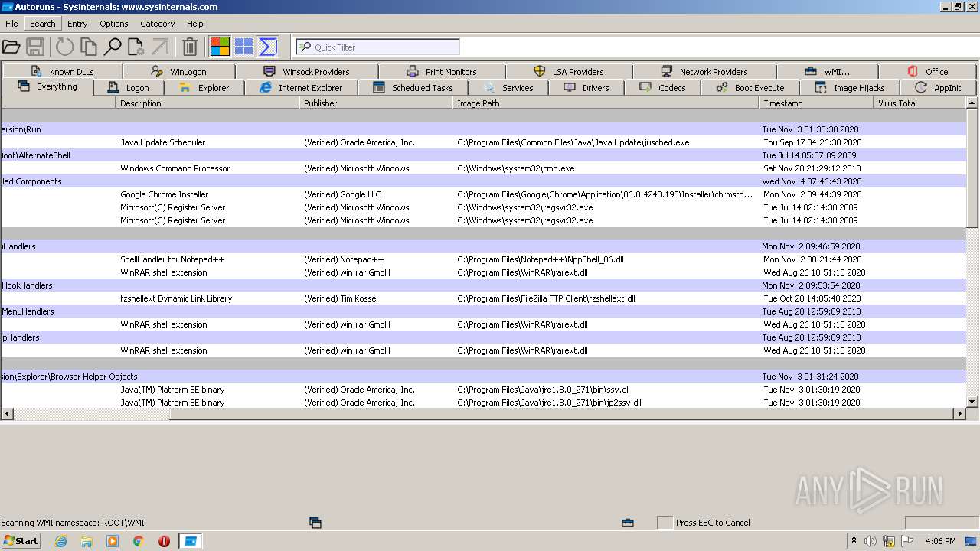Switch to the Internet Explorer tab
This screenshot has width=980, height=551.
click(301, 88)
